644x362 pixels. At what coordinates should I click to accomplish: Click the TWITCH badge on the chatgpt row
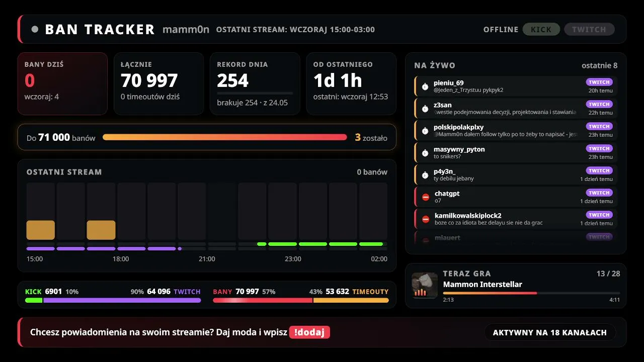tap(599, 193)
